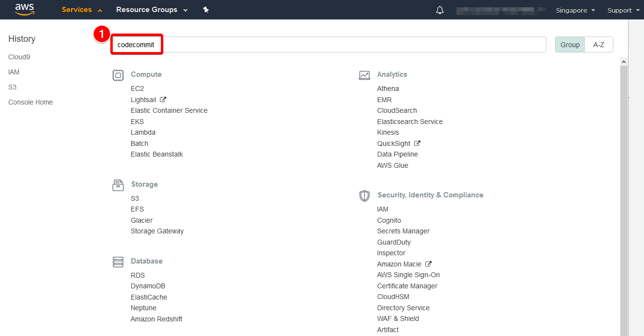Image resolution: width=644 pixels, height=336 pixels.
Task: Click the pin shortcuts icon
Action: click(206, 10)
